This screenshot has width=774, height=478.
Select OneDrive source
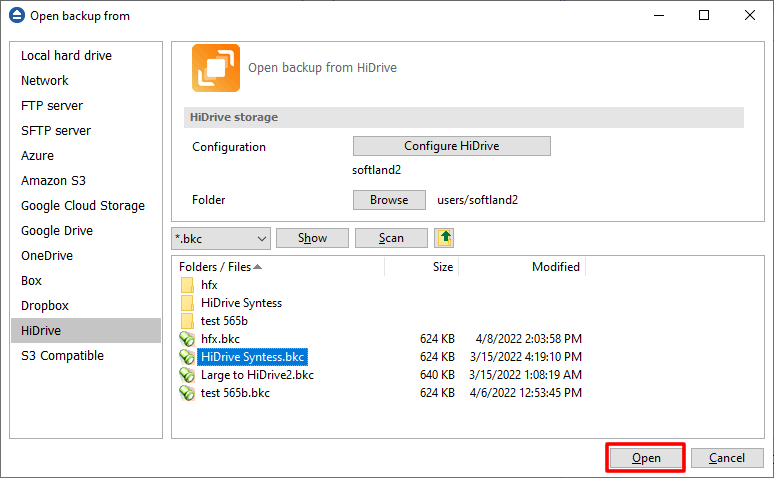[86, 255]
